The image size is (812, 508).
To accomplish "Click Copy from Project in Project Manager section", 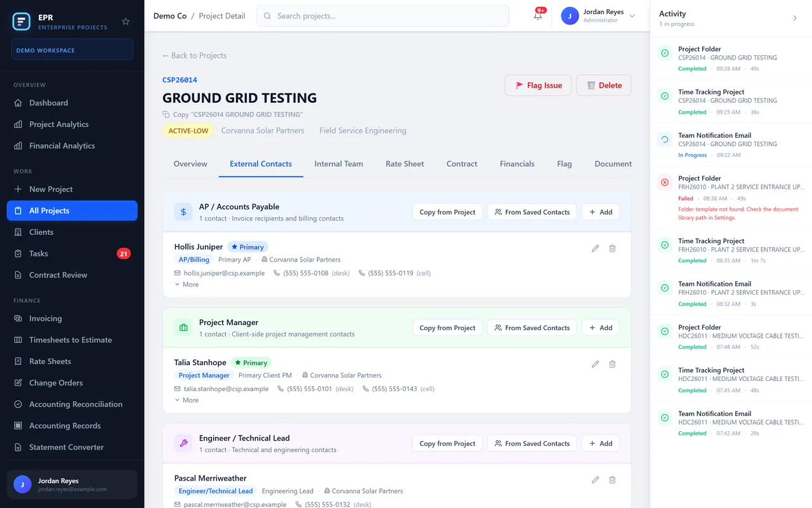I will (447, 328).
